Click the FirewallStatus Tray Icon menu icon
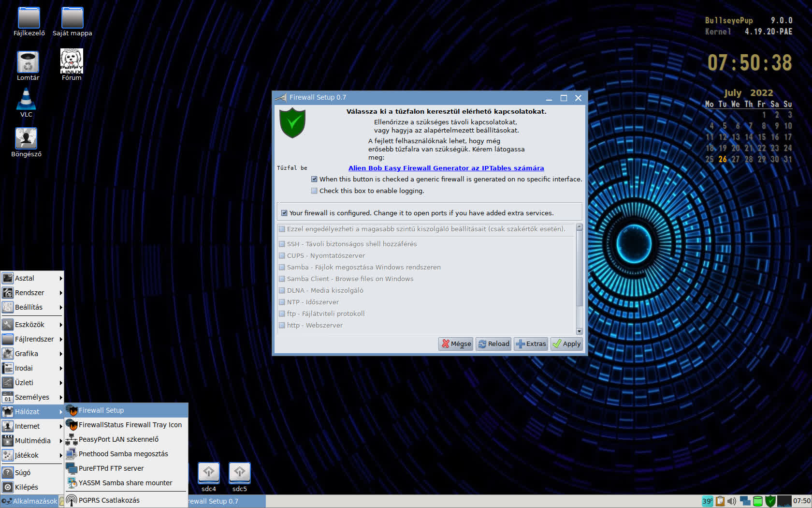Viewport: 812px width, 508px height. click(72, 425)
